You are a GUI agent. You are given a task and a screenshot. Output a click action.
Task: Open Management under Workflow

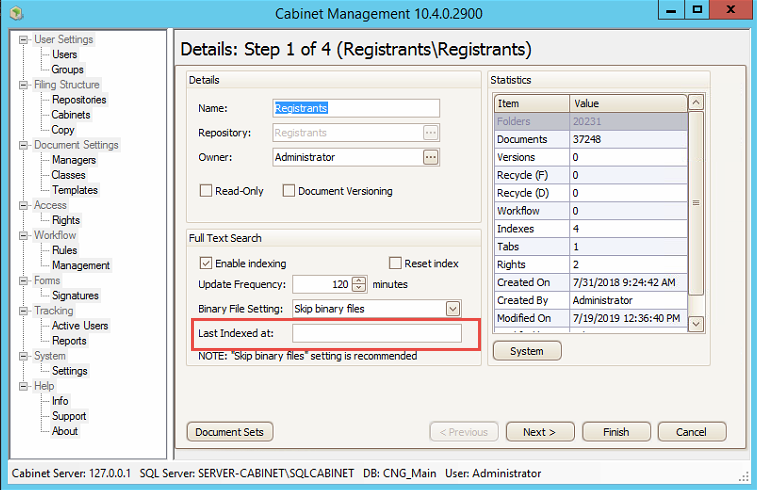click(81, 265)
